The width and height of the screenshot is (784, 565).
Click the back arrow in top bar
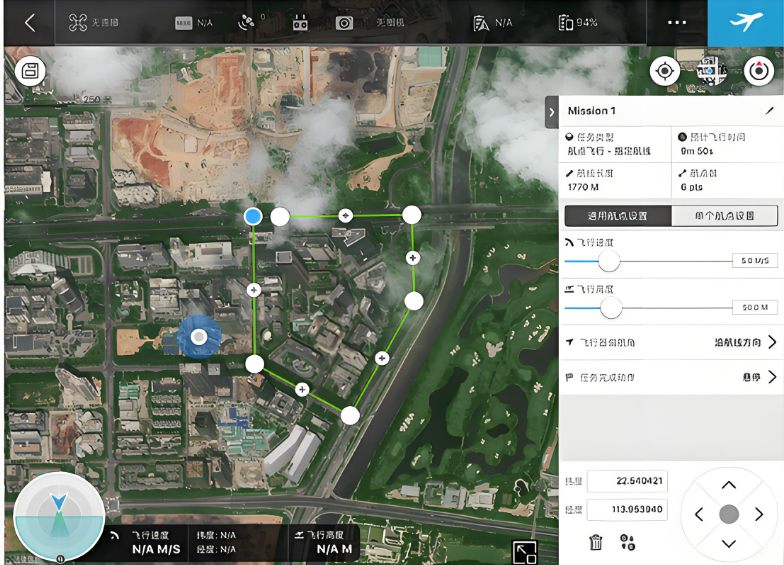[30, 23]
